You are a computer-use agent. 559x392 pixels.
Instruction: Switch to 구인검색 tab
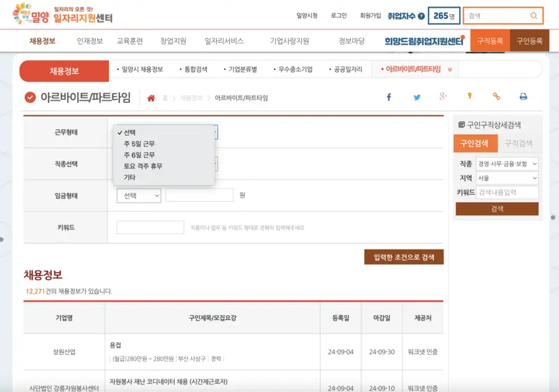click(x=474, y=143)
